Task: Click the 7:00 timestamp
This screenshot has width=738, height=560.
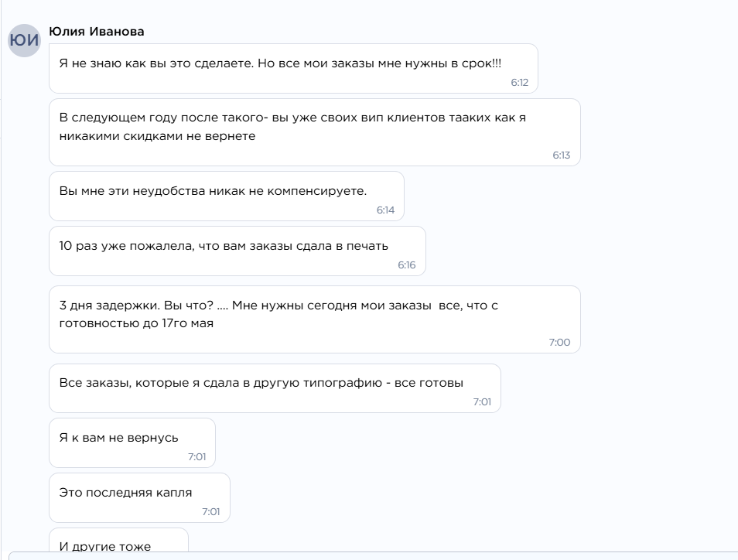Action: click(559, 343)
